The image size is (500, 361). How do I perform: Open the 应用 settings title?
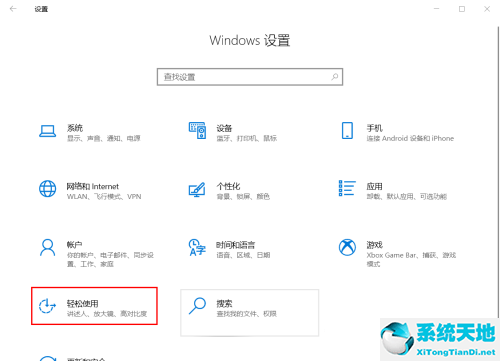(x=374, y=186)
